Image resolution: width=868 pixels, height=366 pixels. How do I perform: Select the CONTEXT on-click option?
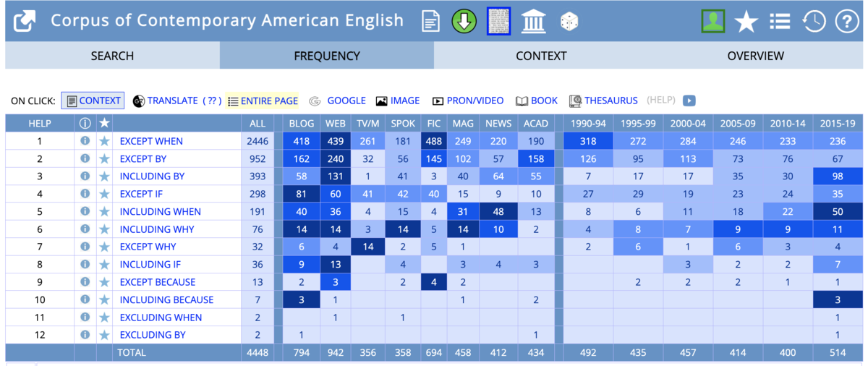pos(93,101)
